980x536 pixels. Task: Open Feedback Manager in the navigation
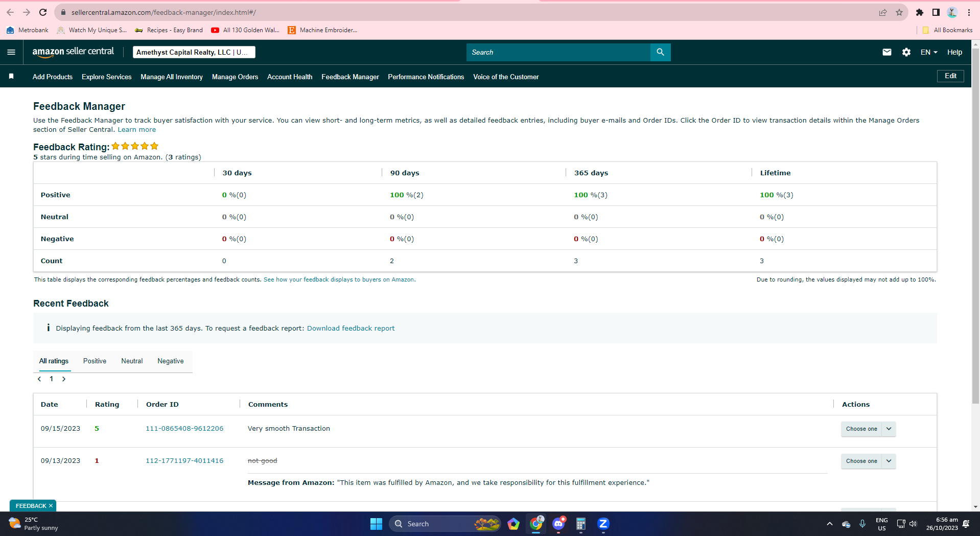(x=350, y=77)
